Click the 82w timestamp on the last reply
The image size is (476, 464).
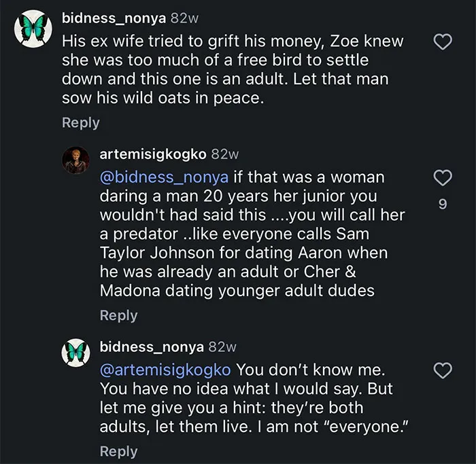222,347
